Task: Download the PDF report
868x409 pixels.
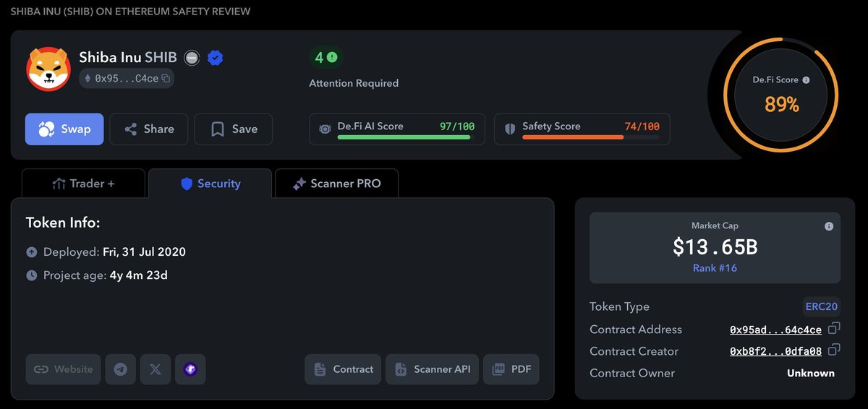Action: tap(511, 369)
